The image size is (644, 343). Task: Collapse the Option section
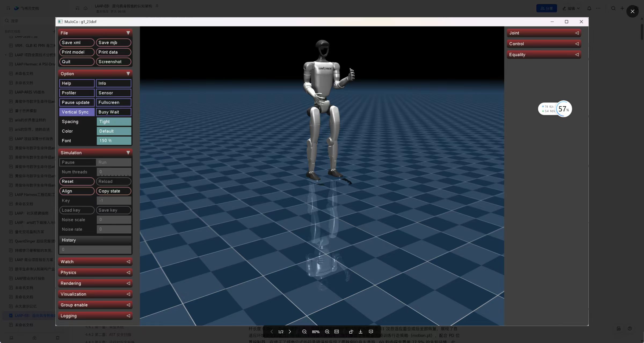point(95,73)
